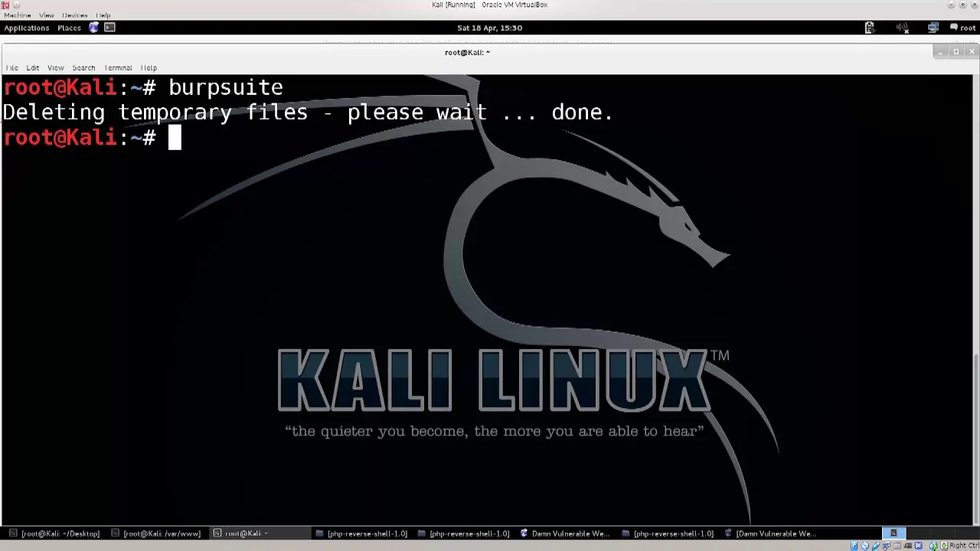Open the terminal Search menu
Viewport: 980px width, 551px height.
tap(83, 68)
